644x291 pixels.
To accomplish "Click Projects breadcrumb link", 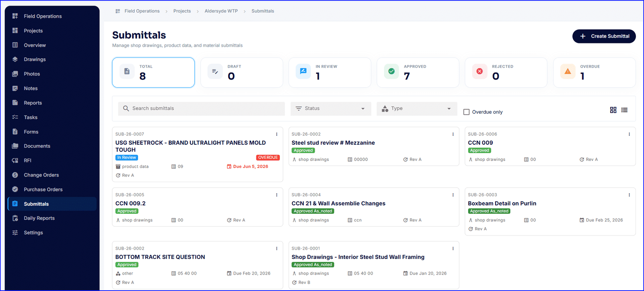I will click(182, 11).
